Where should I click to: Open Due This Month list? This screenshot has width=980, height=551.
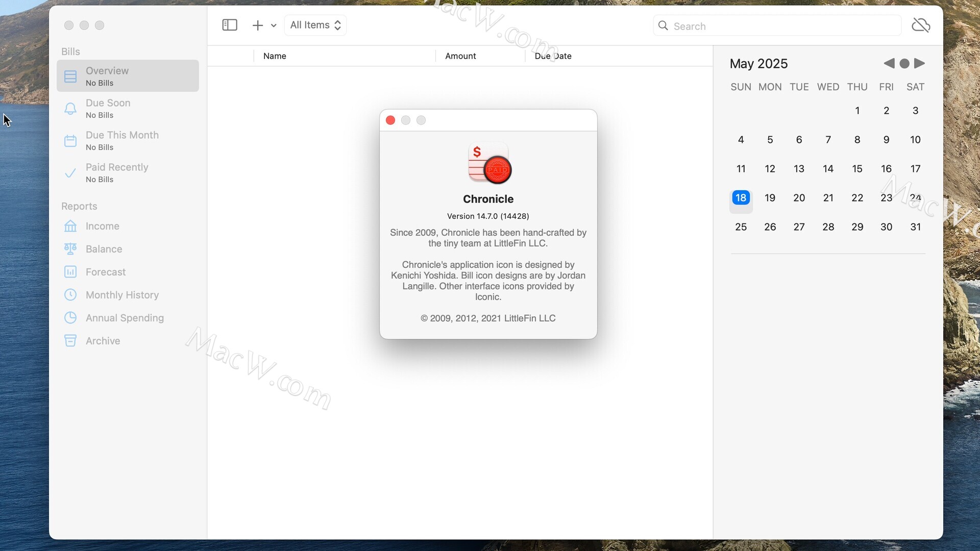tap(128, 140)
